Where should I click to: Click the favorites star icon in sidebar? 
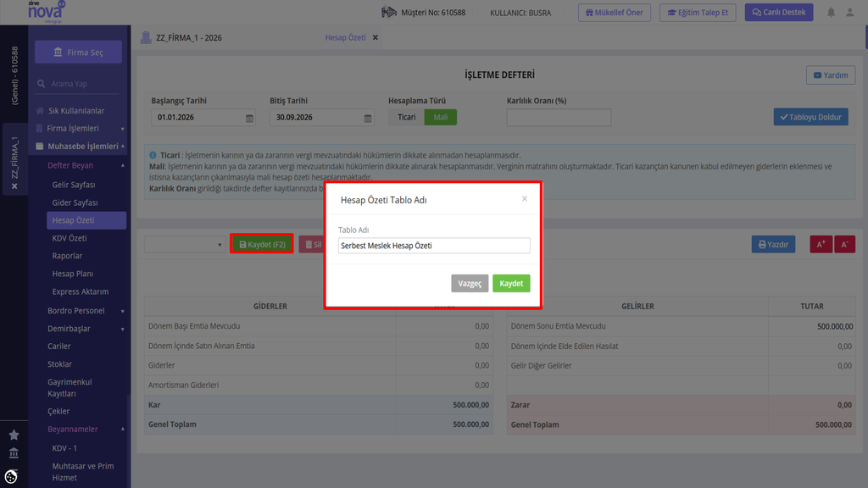(14, 435)
